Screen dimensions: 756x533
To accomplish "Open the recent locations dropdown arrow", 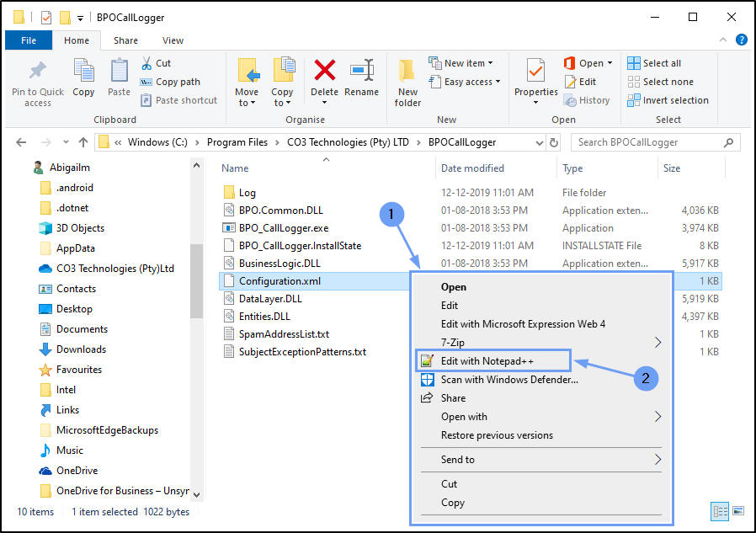I will 66,142.
